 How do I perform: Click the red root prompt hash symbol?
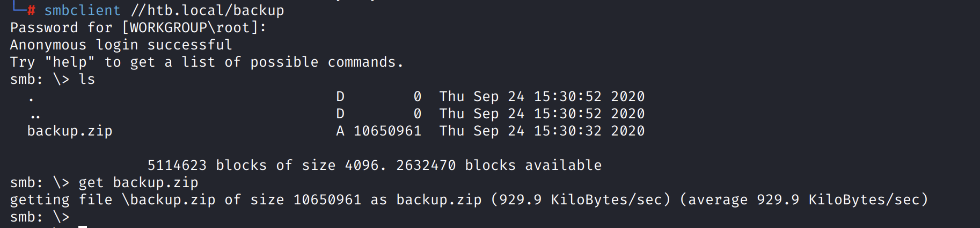tap(31, 10)
